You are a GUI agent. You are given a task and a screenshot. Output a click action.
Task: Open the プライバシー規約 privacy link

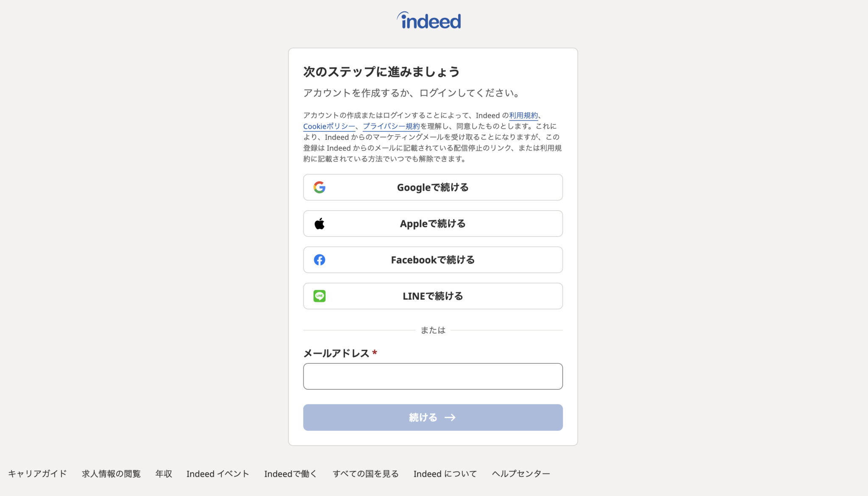tap(392, 126)
